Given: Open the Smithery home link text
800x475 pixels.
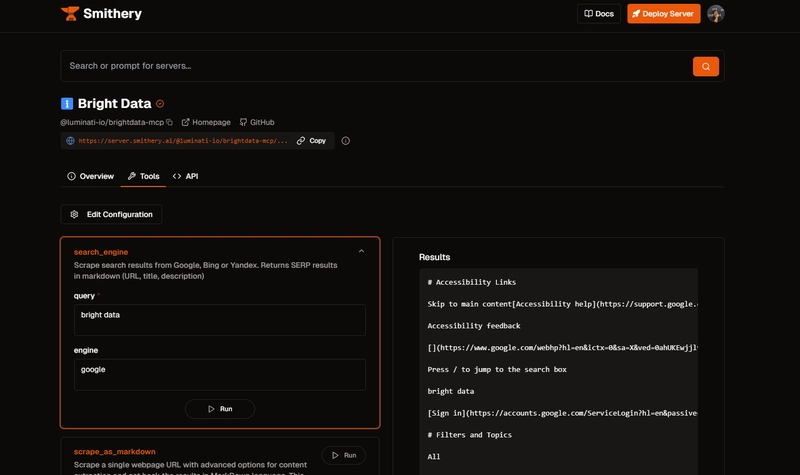Looking at the screenshot, I should tap(112, 14).
